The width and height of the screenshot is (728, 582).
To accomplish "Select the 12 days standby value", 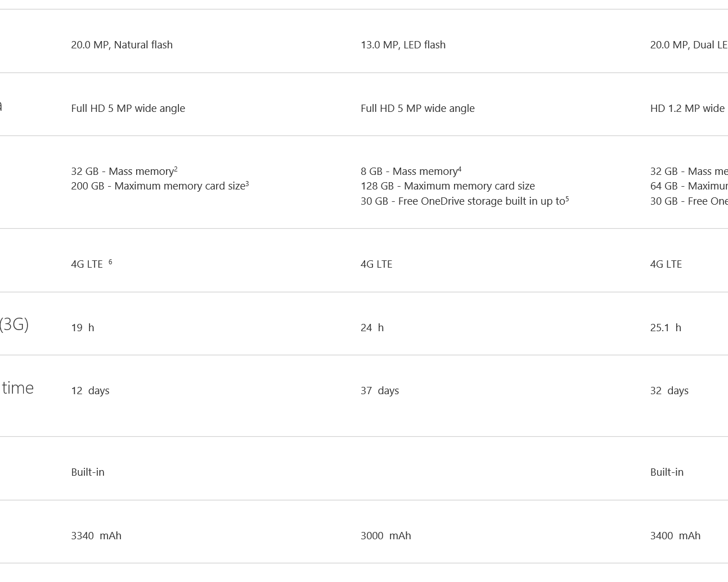I will pos(91,391).
